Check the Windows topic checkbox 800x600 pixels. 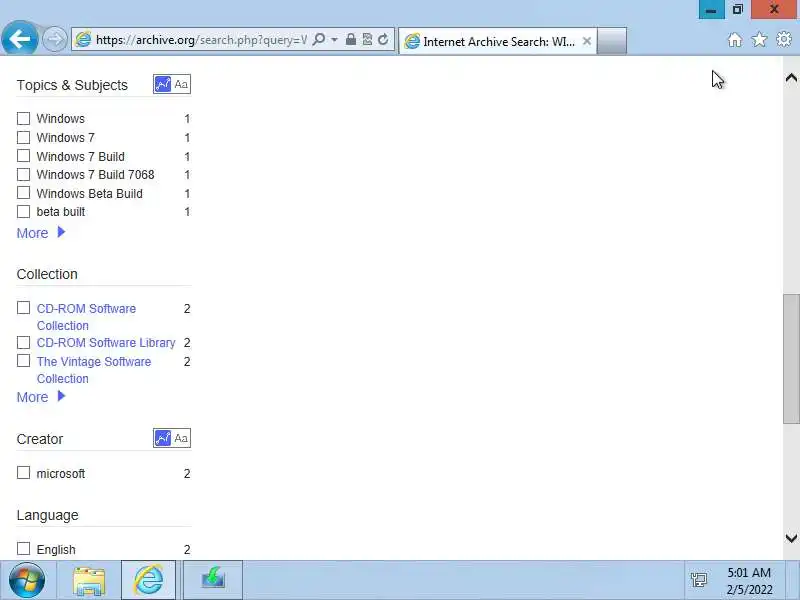click(x=23, y=118)
